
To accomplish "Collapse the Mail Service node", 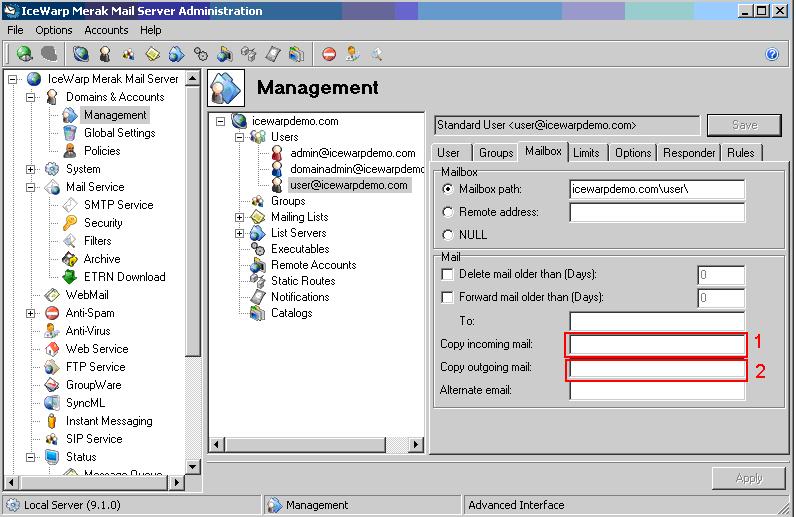I will [x=30, y=187].
